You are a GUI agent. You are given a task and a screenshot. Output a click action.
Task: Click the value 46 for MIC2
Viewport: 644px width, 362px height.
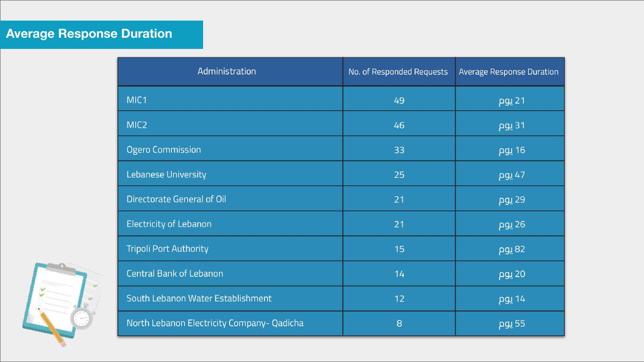click(399, 125)
